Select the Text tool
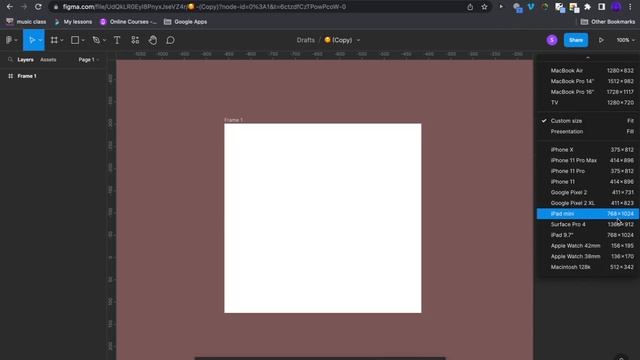The height and width of the screenshot is (360, 640). coord(117,40)
